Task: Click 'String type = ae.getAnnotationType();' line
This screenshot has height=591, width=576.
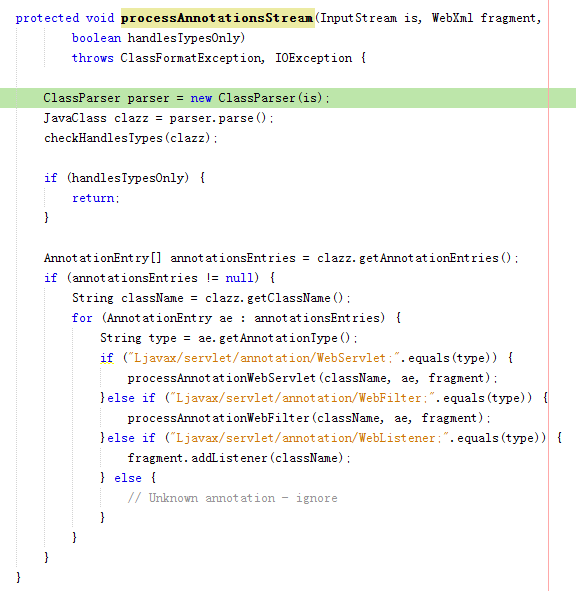Action: click(228, 338)
